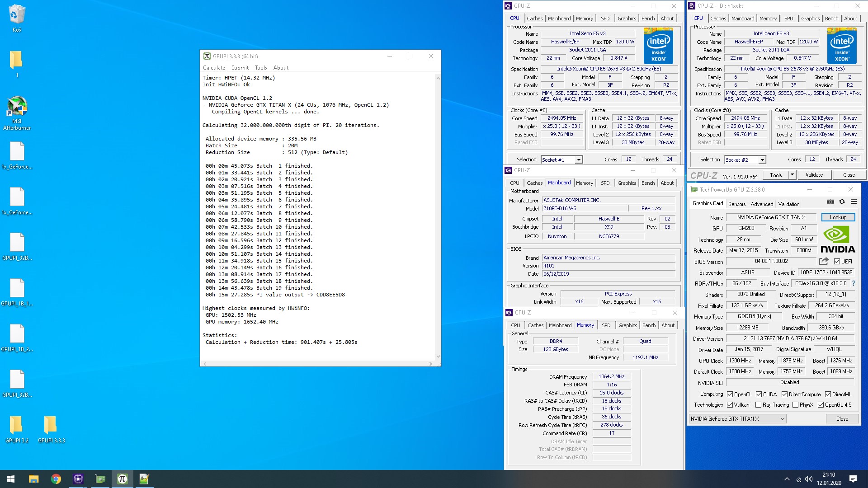Open the GPUPI 3.2 folder on the desktop
868x488 pixels.
[x=17, y=429]
